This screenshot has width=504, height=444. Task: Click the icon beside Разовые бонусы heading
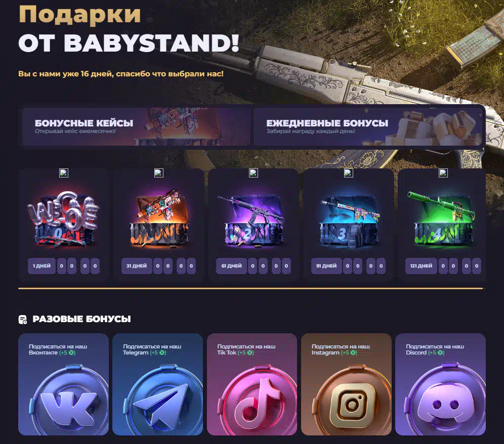coord(23,319)
